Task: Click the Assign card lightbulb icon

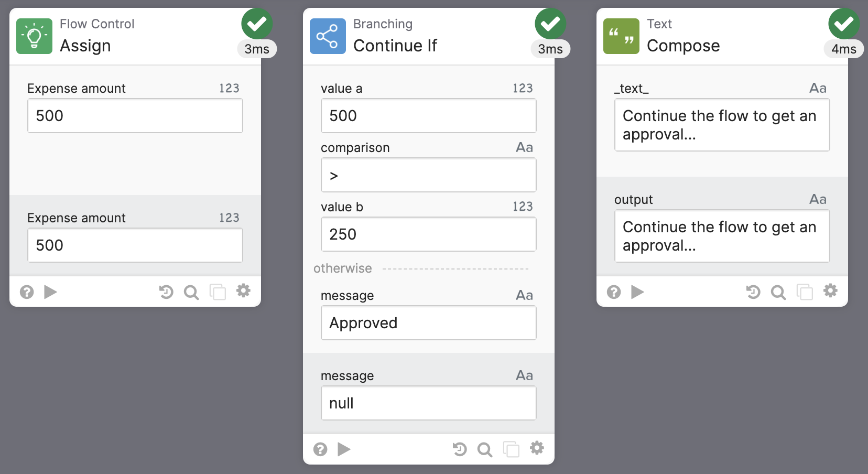Action: tap(34, 36)
